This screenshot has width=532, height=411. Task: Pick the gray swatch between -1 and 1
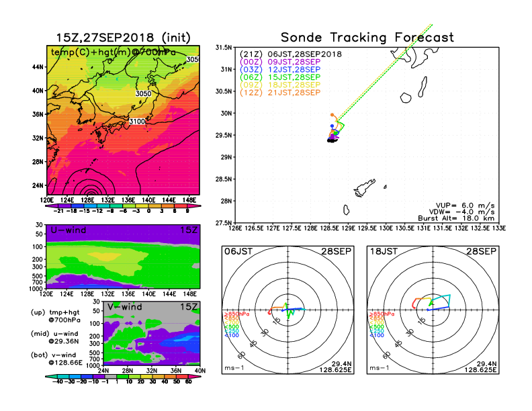click(110, 376)
